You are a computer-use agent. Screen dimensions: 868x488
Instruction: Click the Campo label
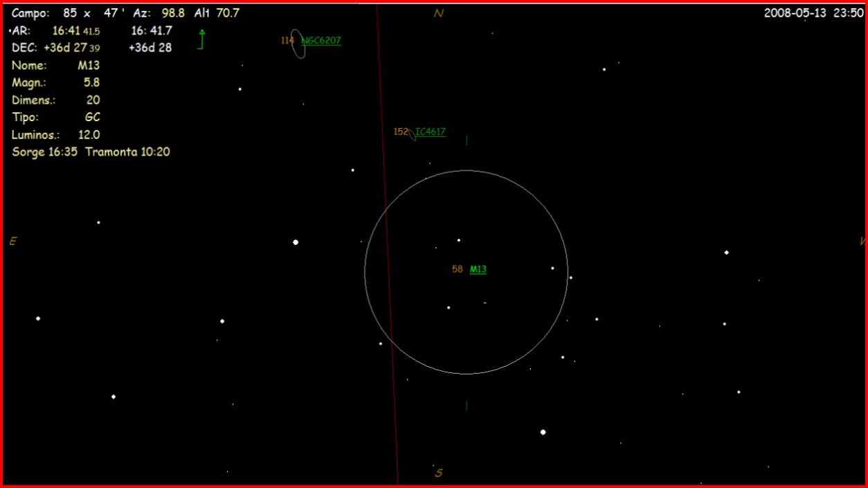point(30,13)
